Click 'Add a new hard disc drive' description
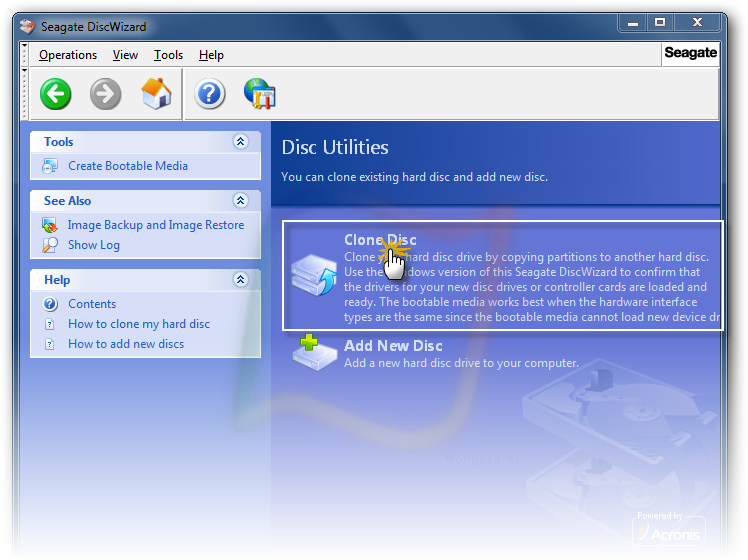The height and width of the screenshot is (560, 748). point(461,363)
